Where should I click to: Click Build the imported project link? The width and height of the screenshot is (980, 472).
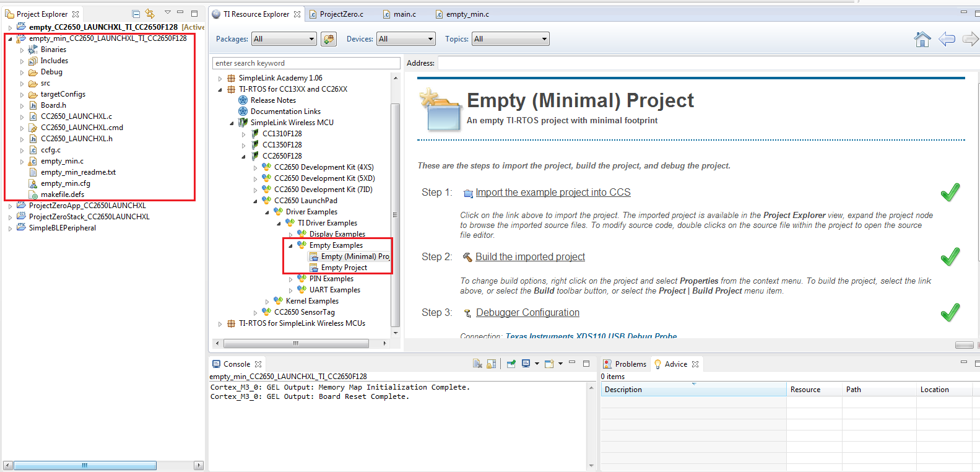point(530,257)
